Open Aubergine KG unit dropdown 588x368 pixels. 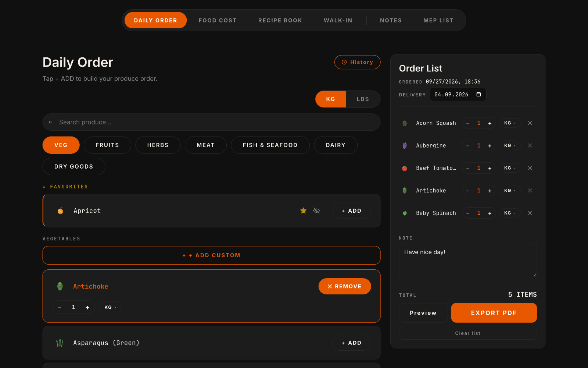coord(510,146)
